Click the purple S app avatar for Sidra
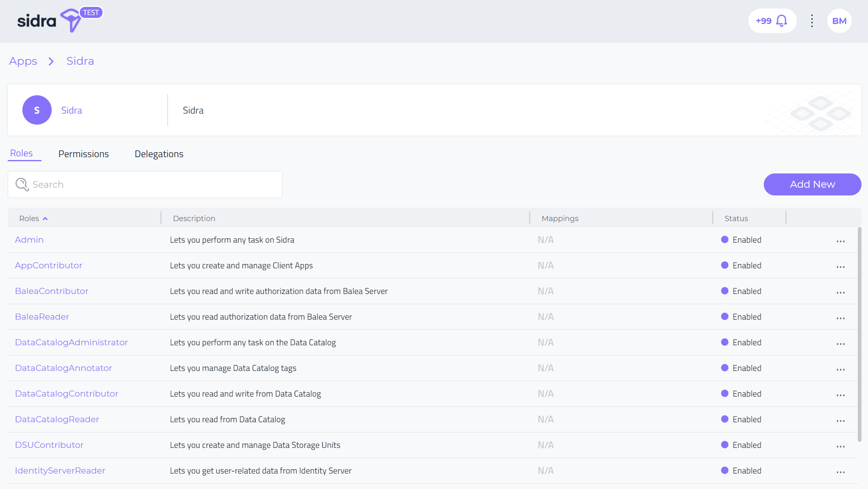 pyautogui.click(x=37, y=110)
